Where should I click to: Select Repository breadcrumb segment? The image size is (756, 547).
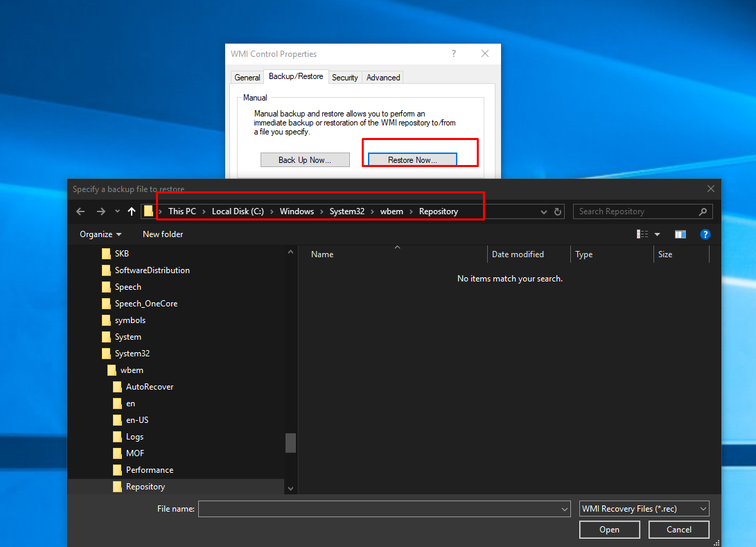click(x=438, y=211)
